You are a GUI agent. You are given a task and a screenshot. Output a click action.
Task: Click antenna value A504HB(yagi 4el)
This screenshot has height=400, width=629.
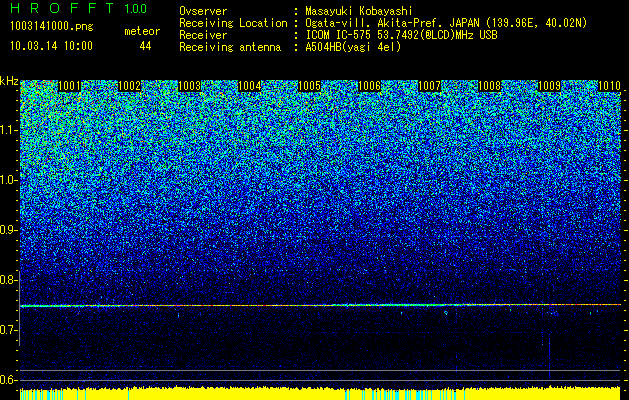tap(353, 47)
